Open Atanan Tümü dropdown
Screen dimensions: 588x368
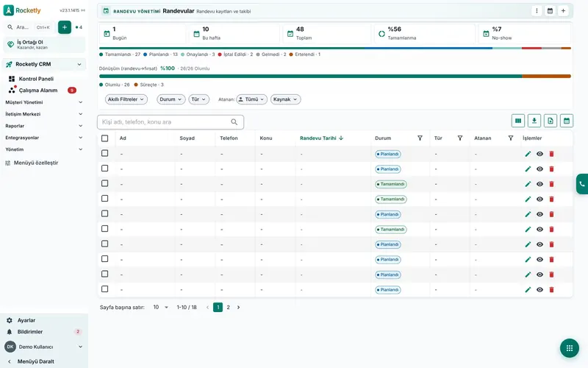(x=251, y=99)
